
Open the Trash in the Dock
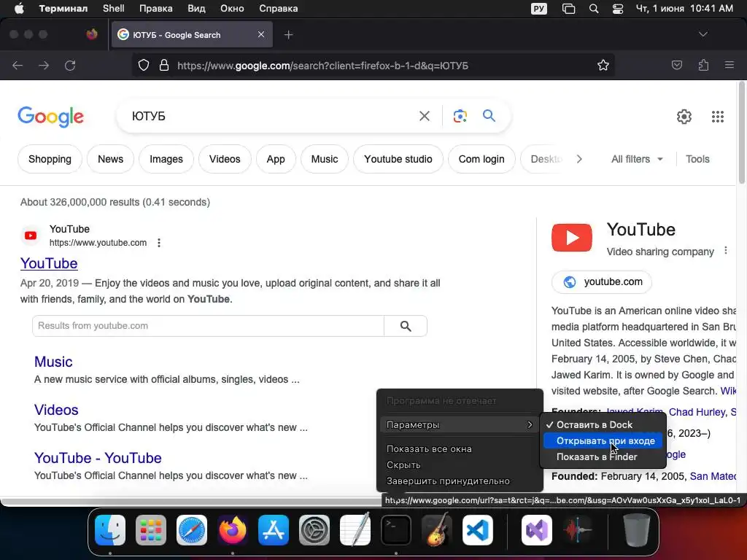(x=636, y=530)
